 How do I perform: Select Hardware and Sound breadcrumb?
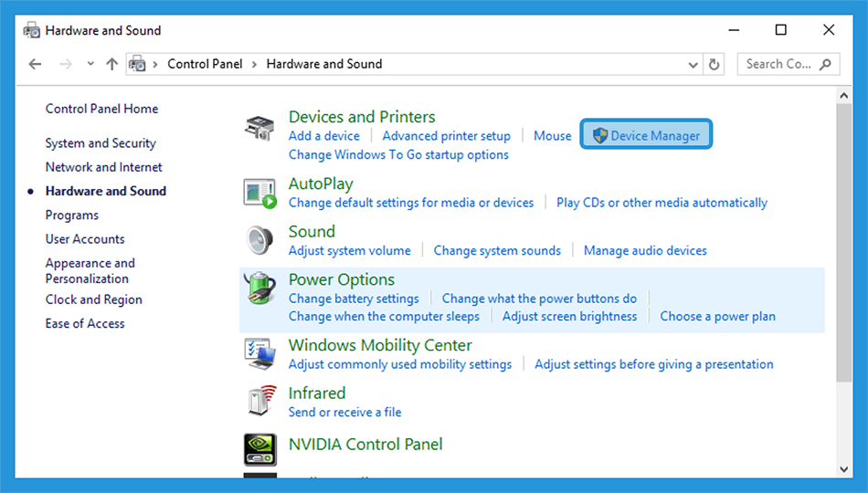(323, 64)
